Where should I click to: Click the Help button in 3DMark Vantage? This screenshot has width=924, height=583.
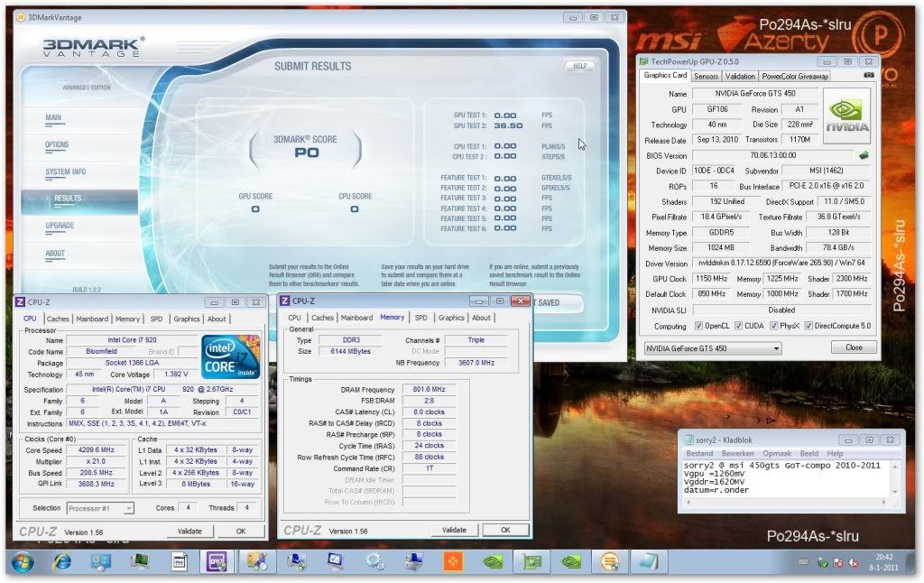coord(580,66)
